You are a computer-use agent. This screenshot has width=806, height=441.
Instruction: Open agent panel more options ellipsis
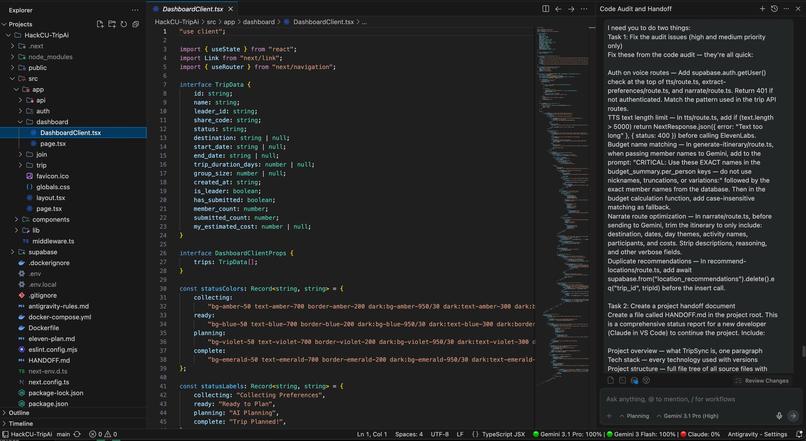786,9
